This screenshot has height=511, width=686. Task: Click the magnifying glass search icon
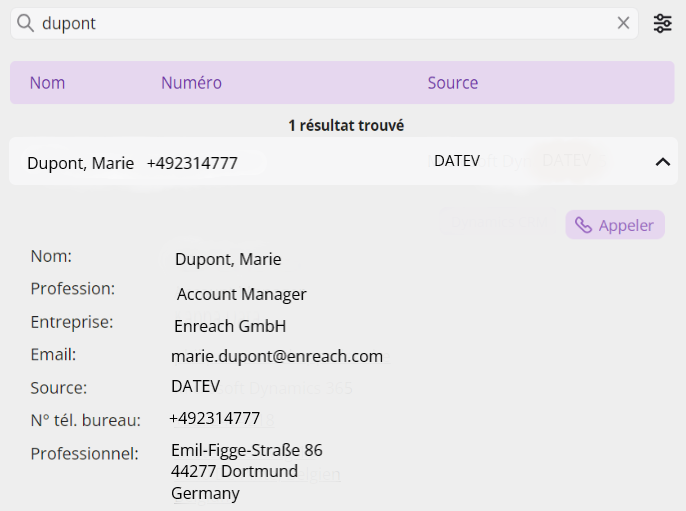tap(26, 23)
